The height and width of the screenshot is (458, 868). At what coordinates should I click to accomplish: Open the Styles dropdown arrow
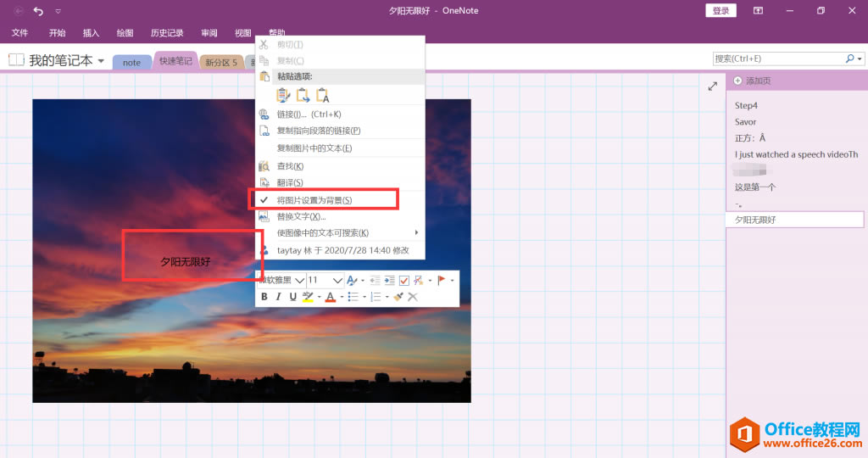coord(363,281)
